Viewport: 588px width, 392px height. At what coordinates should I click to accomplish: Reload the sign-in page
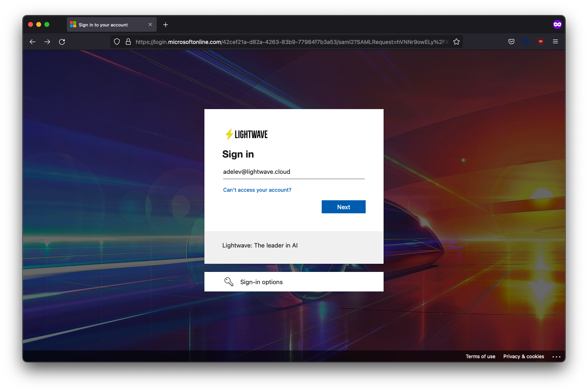[x=62, y=42]
